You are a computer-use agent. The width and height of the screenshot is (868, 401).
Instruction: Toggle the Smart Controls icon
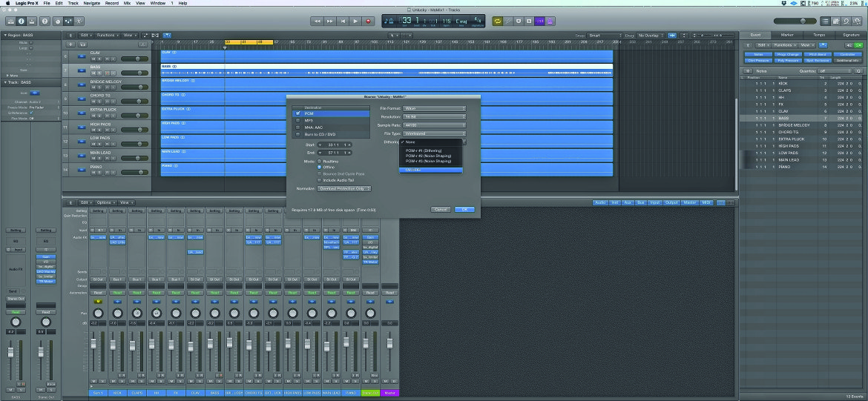57,21
